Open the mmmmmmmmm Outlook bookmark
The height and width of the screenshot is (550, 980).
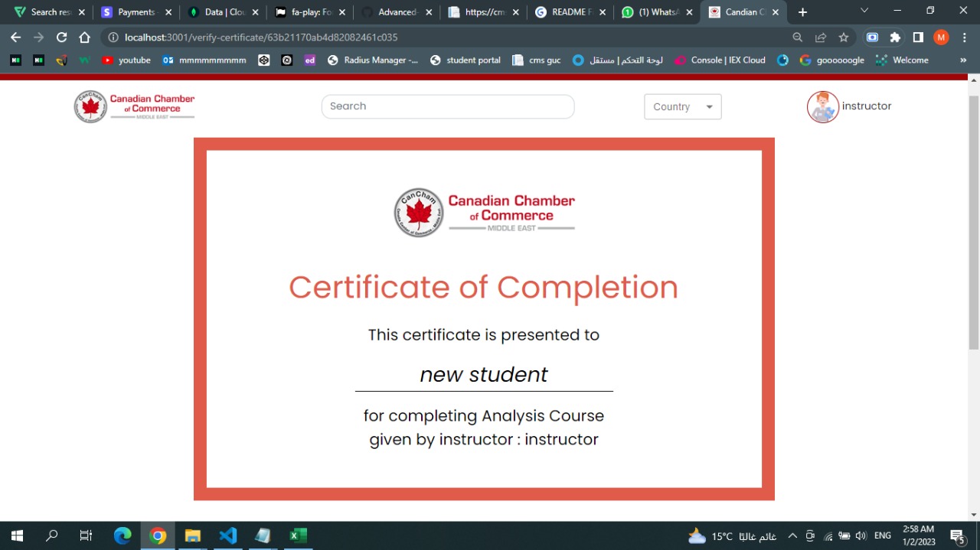coord(204,60)
